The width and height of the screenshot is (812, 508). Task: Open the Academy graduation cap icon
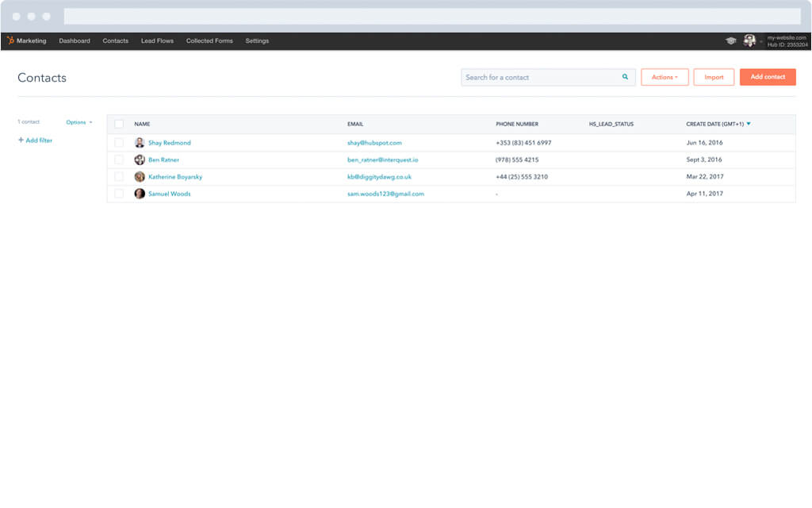pyautogui.click(x=730, y=40)
